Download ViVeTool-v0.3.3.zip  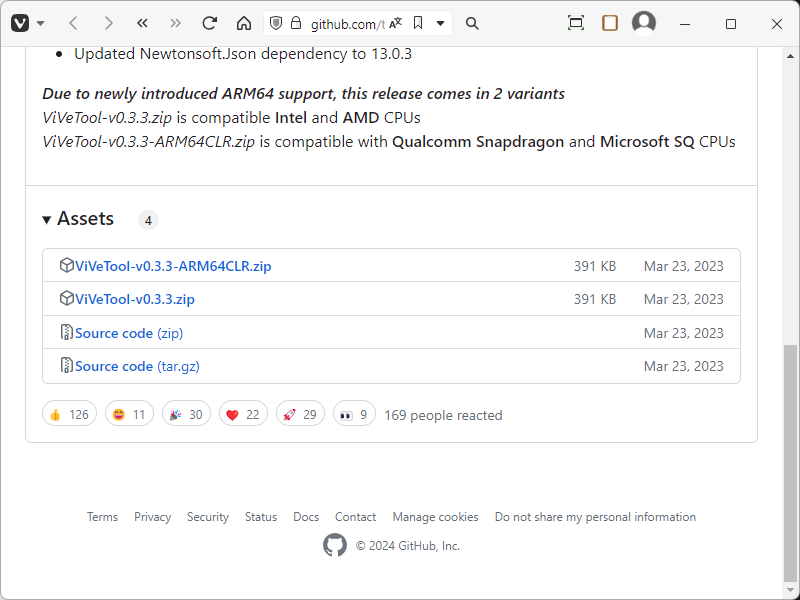[x=135, y=299]
